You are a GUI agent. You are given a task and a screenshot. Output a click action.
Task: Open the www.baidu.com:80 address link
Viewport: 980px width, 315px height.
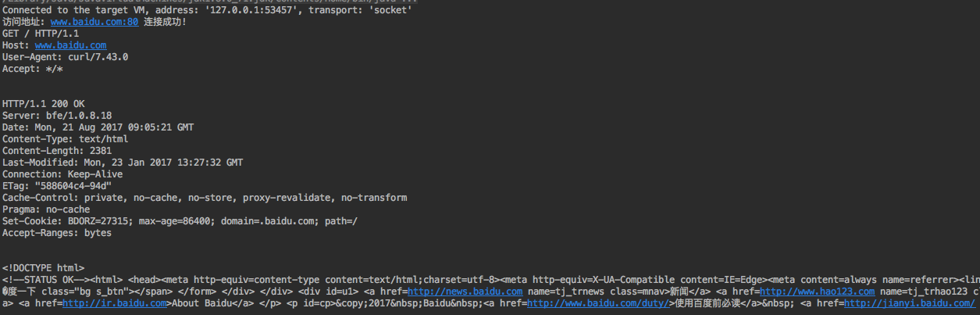pos(94,22)
